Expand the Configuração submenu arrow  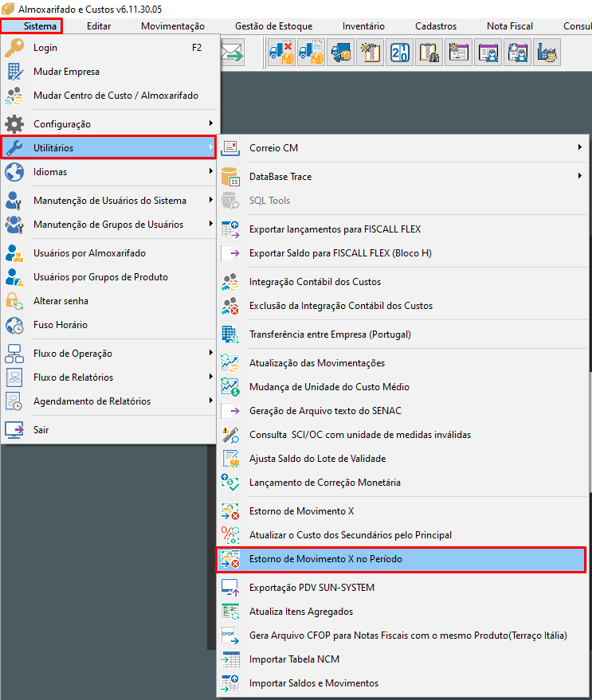211,123
